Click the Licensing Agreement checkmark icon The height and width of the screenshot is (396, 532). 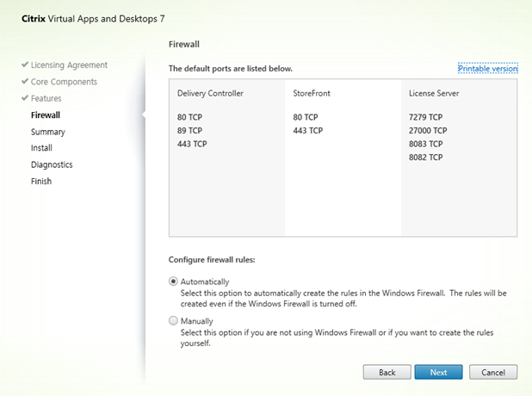coord(25,64)
